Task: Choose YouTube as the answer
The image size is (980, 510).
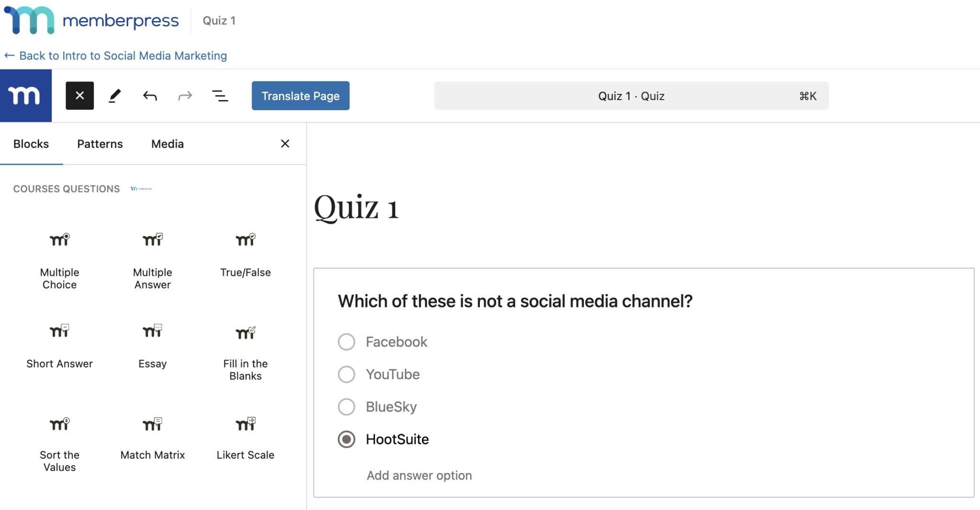Action: 346,374
